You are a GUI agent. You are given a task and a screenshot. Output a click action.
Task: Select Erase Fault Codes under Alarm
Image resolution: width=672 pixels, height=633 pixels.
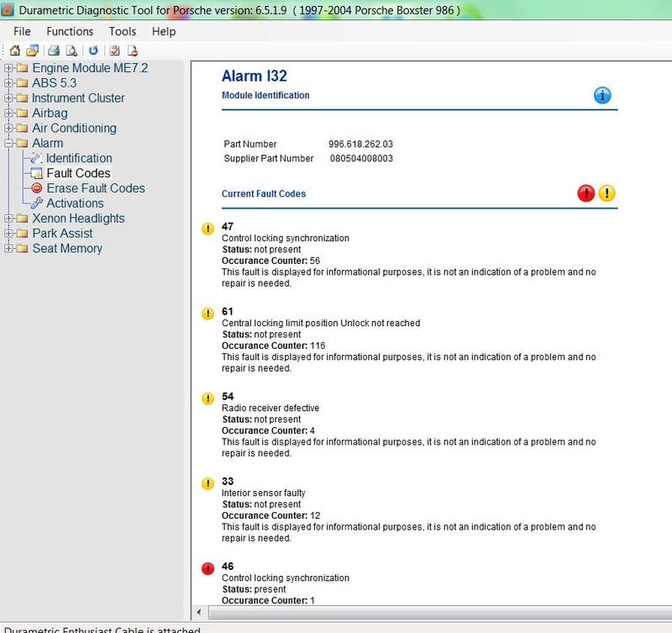click(x=96, y=188)
